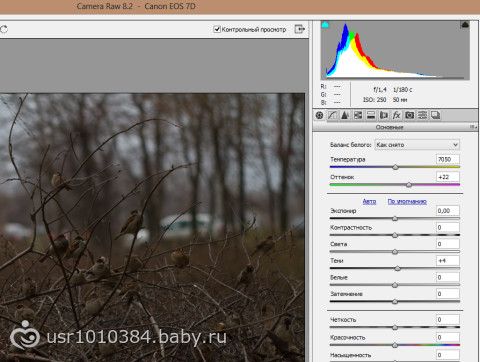Click the 50 мм focal length readout
Screen dimensions: 480x362
(x=400, y=100)
